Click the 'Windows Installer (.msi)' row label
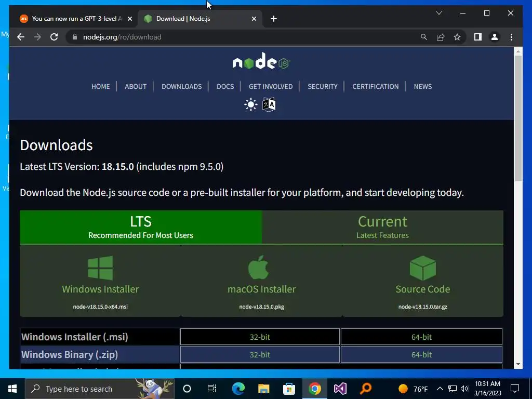 (x=75, y=337)
